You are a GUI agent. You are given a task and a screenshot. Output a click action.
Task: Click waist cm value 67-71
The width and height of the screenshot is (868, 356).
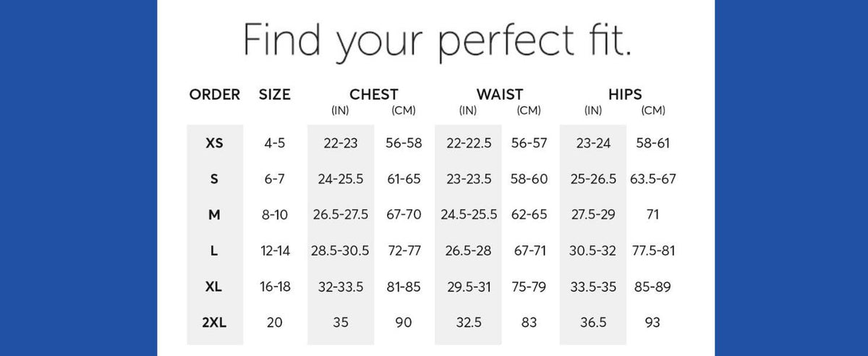529,251
